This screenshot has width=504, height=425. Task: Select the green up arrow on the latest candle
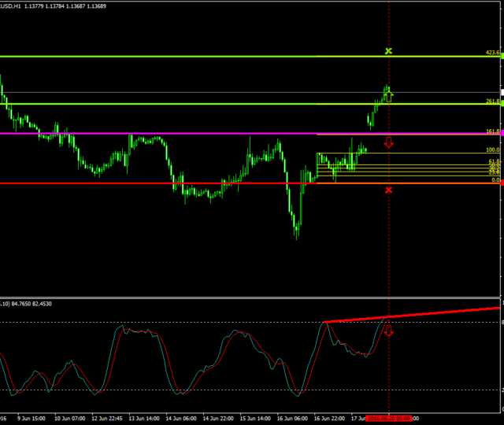tap(388, 96)
